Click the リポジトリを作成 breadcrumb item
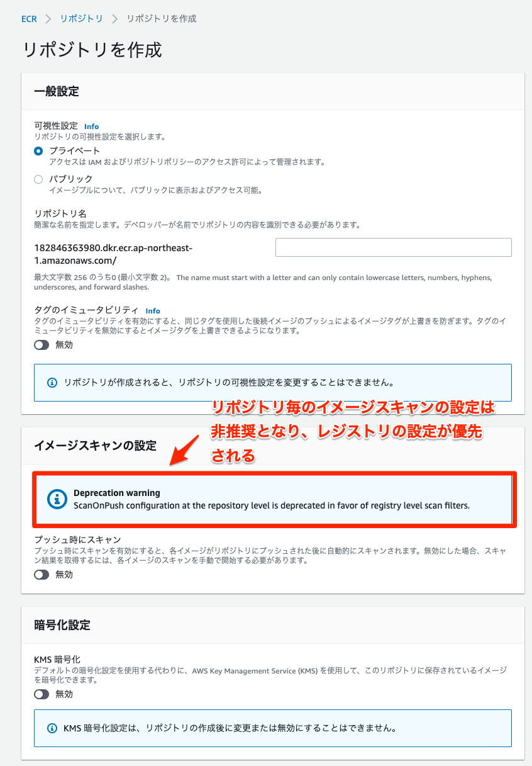Screen dimensions: 532x766 coord(162,19)
